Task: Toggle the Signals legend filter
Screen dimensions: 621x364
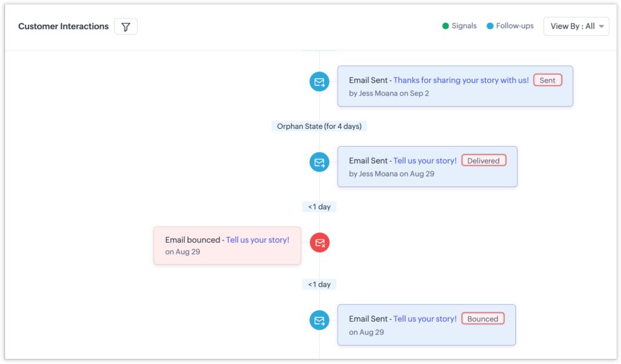Action: tap(460, 26)
